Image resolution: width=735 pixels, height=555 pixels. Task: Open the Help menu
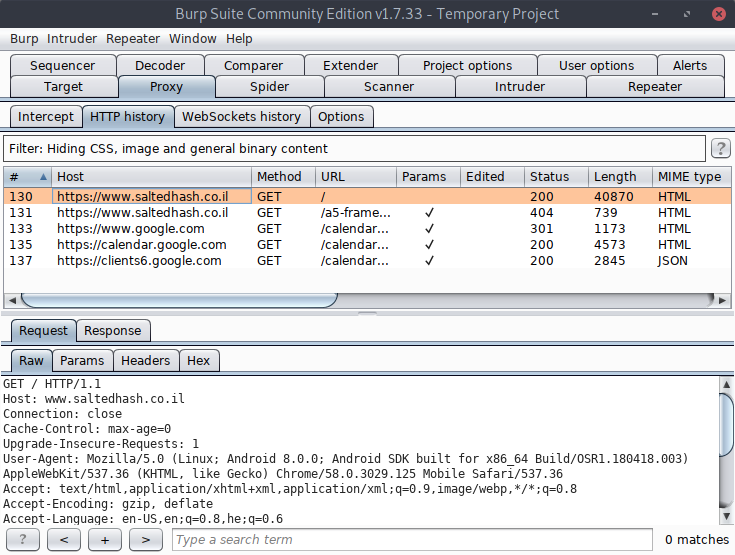click(x=239, y=38)
